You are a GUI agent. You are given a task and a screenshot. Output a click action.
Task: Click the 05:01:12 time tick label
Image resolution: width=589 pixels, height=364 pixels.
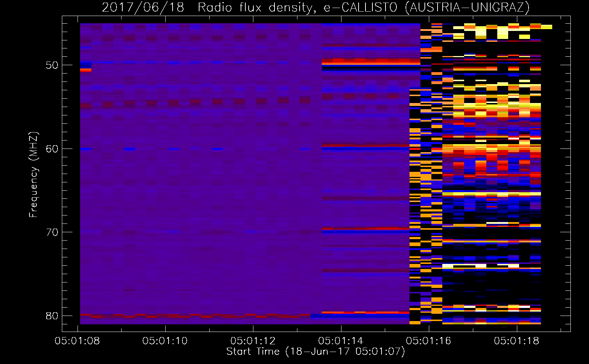[253, 341]
